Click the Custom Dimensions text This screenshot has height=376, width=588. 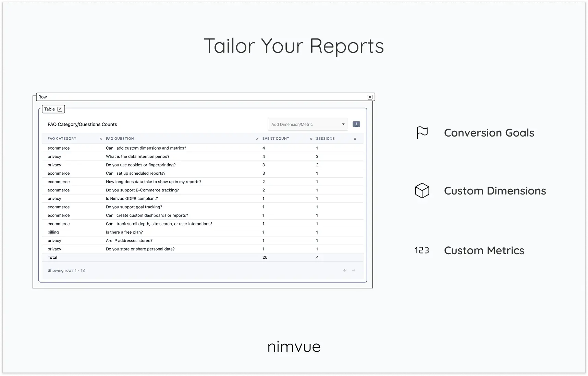click(495, 191)
